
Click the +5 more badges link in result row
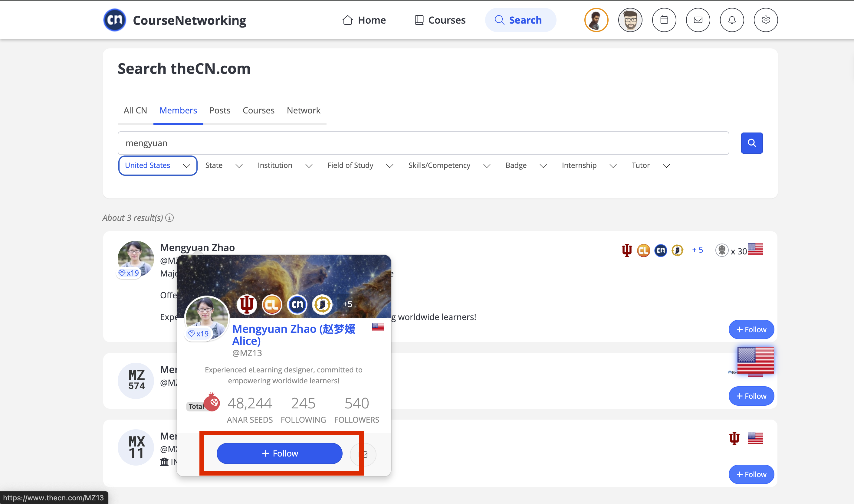click(698, 250)
